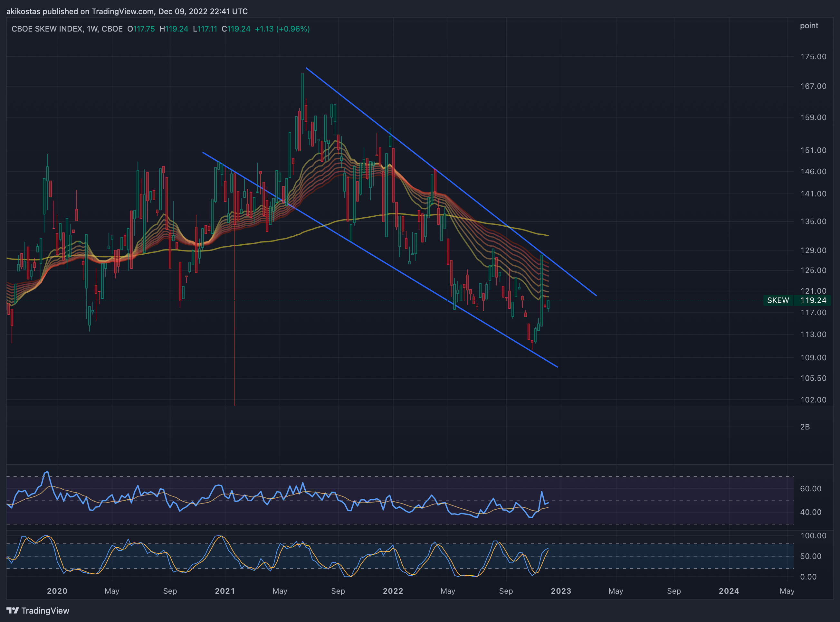The image size is (840, 622).
Task: Click the 'point' unit label on price axis
Action: (809, 26)
